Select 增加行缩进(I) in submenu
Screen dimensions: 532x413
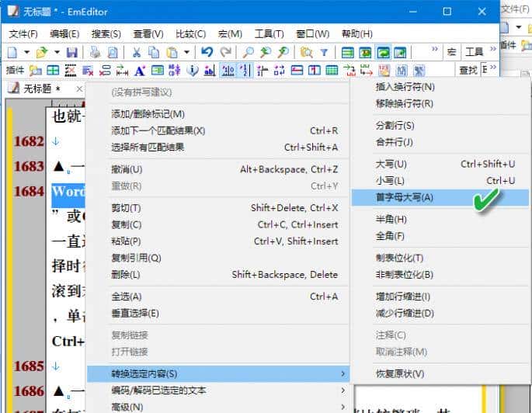point(440,297)
